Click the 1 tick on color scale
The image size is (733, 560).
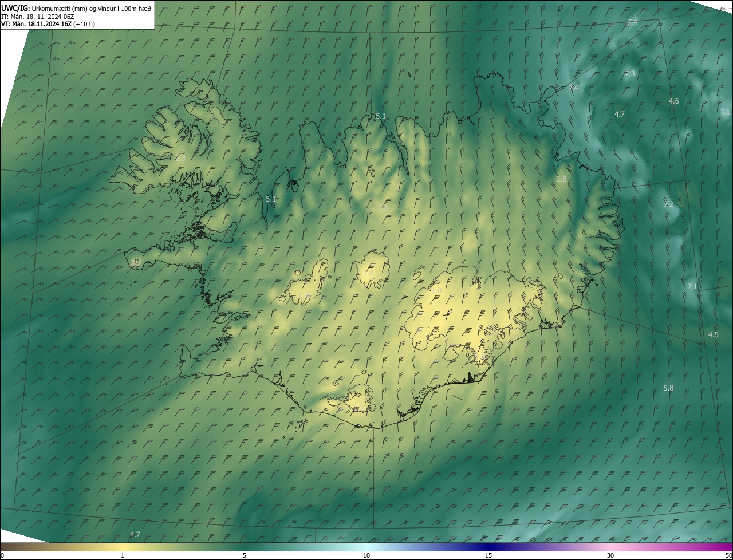click(123, 556)
